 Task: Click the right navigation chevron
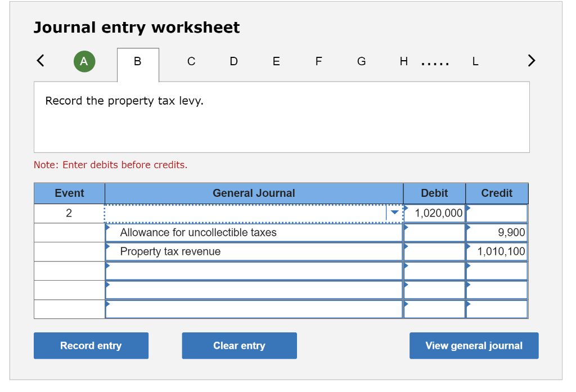(531, 61)
